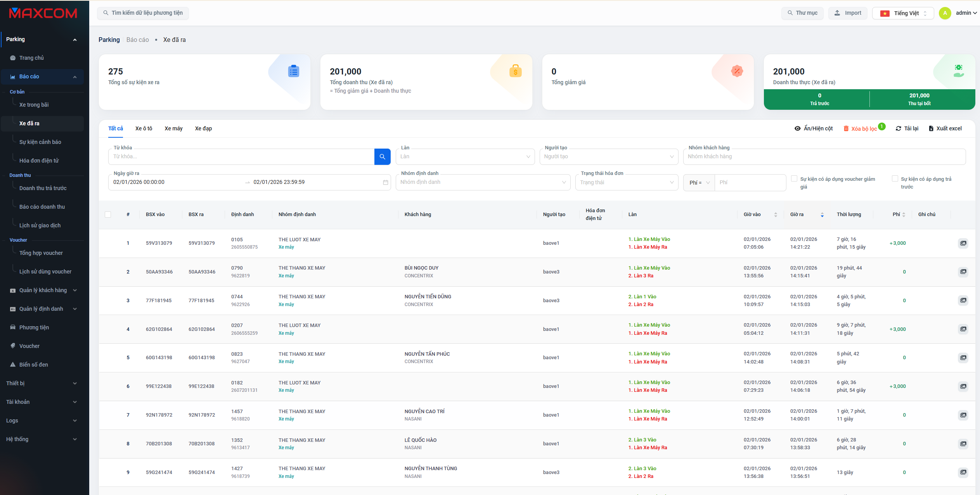This screenshot has width=980, height=495.
Task: Check the trả trước event checkbox
Action: pos(895,179)
